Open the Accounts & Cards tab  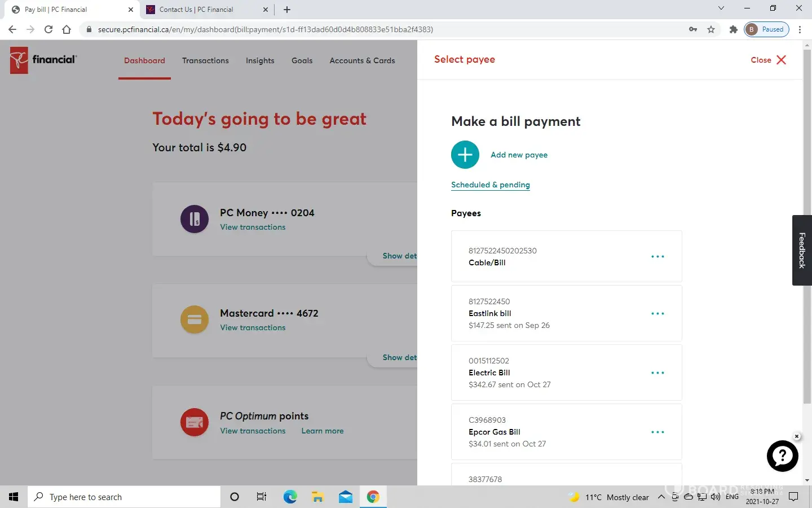coord(362,60)
